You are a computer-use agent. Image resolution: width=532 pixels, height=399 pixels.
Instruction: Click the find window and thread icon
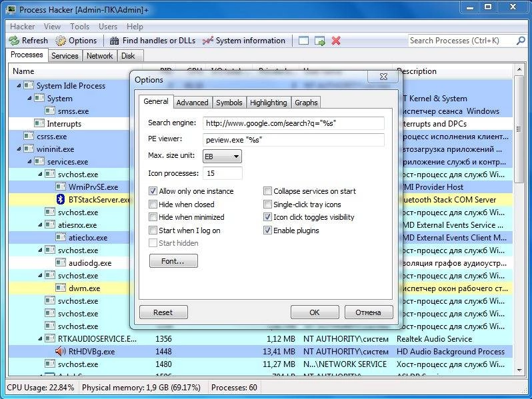tap(319, 41)
